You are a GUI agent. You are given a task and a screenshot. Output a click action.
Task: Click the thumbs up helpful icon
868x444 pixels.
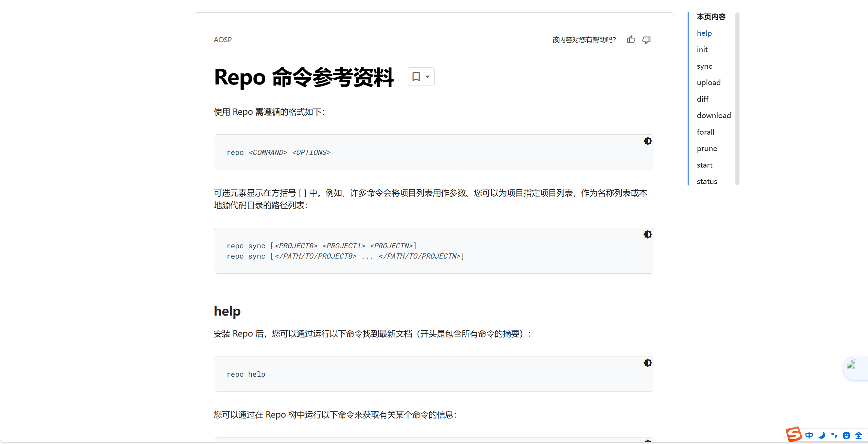pos(631,39)
